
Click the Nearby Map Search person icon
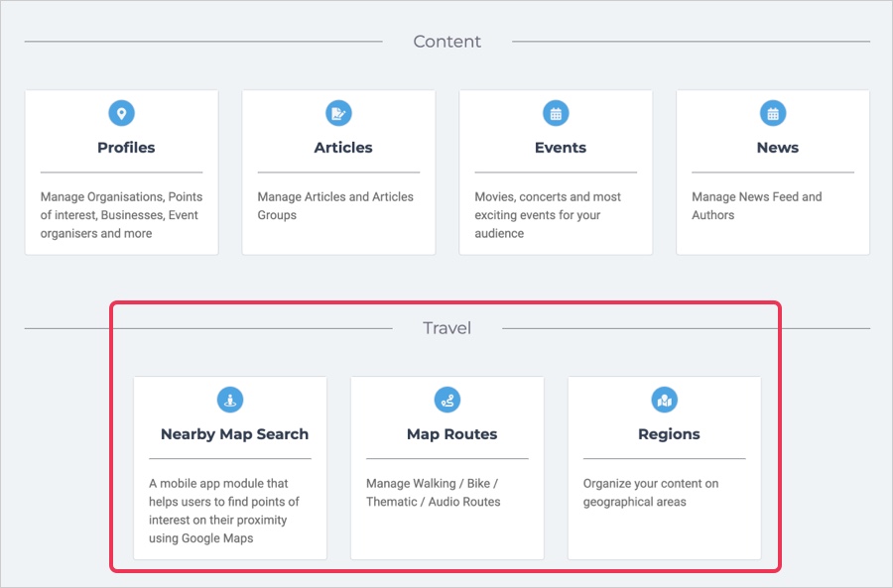tap(230, 400)
